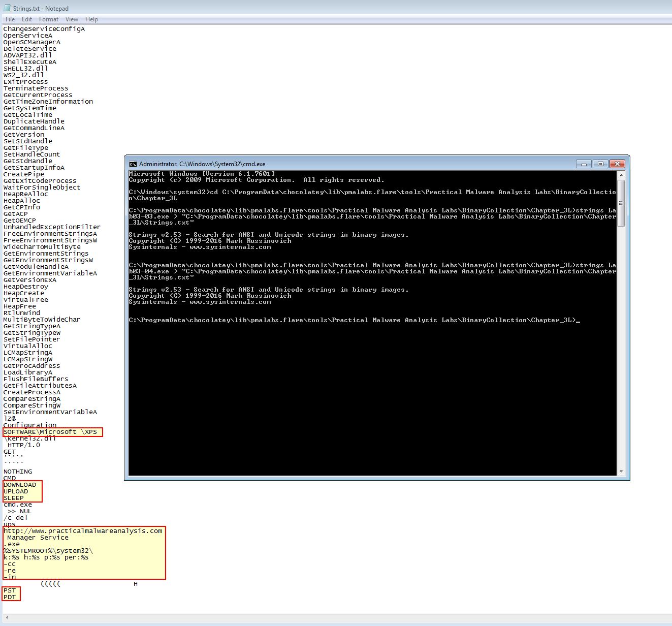The height and width of the screenshot is (626, 672).
Task: Click the GetEnvironmentVariableA line
Action: coord(50,273)
